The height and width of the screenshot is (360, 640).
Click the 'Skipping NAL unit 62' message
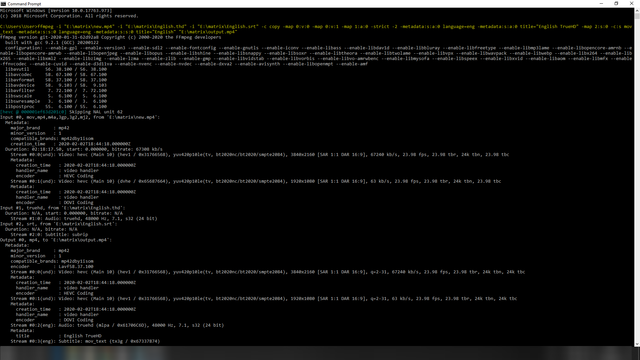click(x=96, y=112)
